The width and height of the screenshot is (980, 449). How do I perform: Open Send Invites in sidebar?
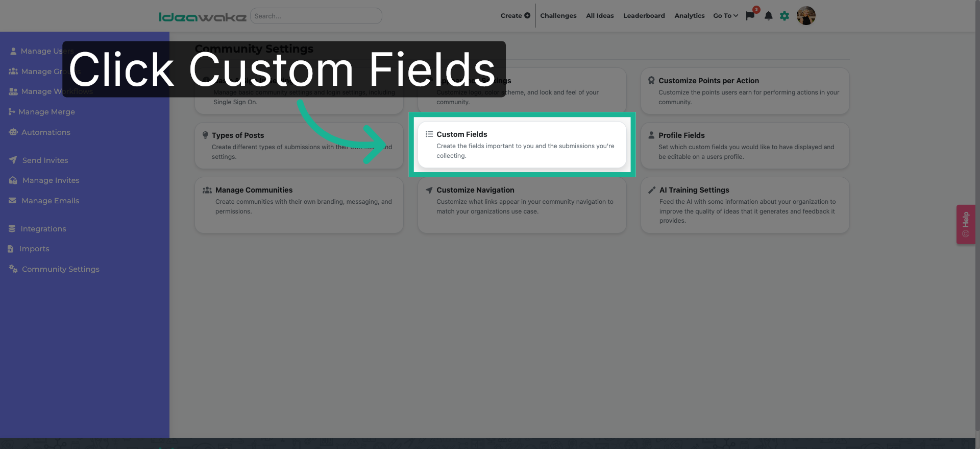click(x=45, y=160)
